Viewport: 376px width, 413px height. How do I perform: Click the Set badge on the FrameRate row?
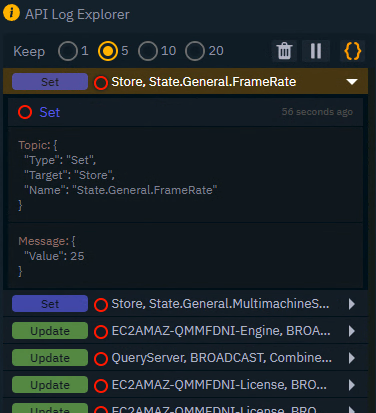click(50, 82)
